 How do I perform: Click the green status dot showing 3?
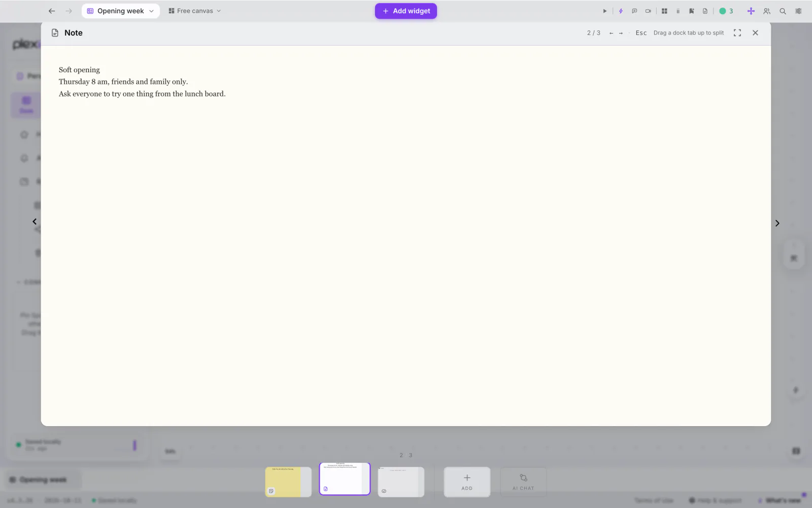[x=726, y=11]
